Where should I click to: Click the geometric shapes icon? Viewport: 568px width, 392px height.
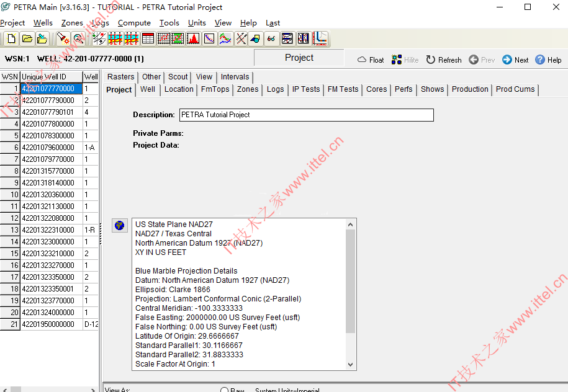click(255, 38)
